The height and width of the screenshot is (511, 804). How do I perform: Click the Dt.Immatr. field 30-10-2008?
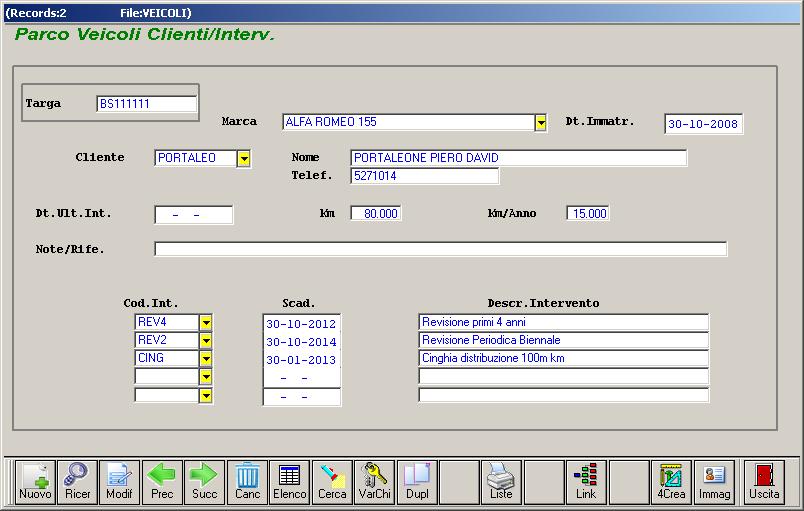pos(704,124)
